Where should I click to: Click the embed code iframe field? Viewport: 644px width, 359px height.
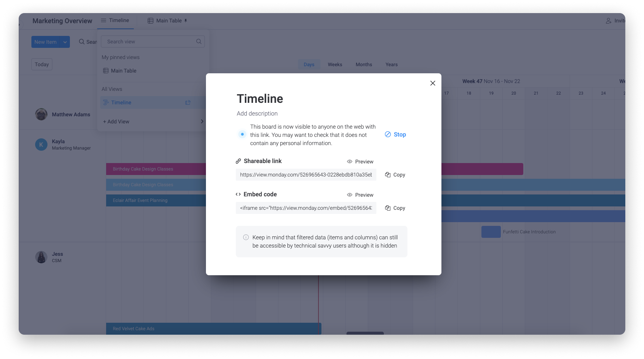[x=306, y=208]
